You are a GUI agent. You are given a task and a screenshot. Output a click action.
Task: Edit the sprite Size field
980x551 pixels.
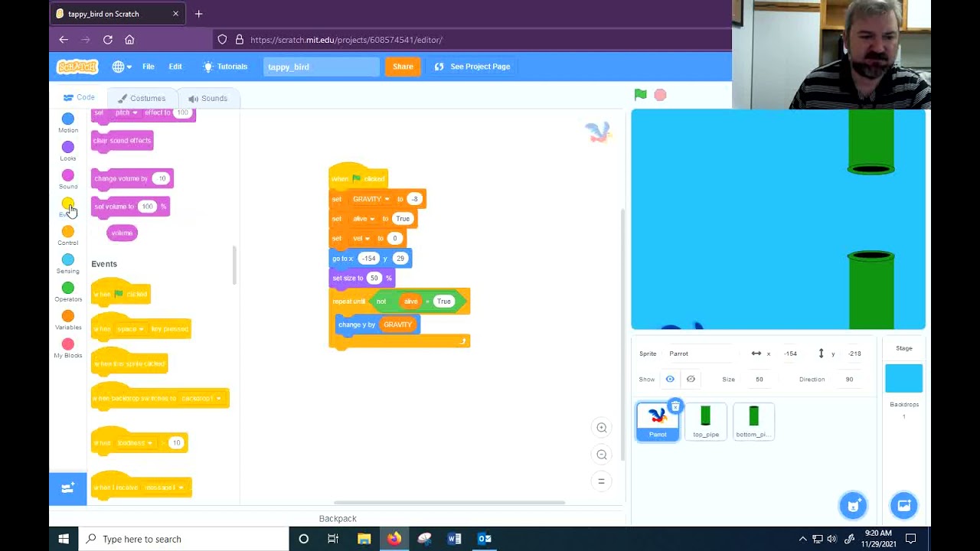(x=759, y=380)
